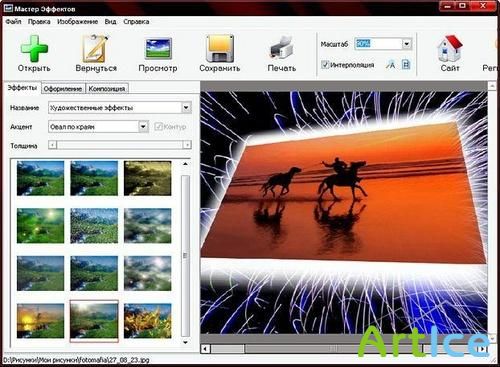This screenshot has height=367, width=500.
Task: Switch to the Композиция tab
Action: tap(107, 89)
